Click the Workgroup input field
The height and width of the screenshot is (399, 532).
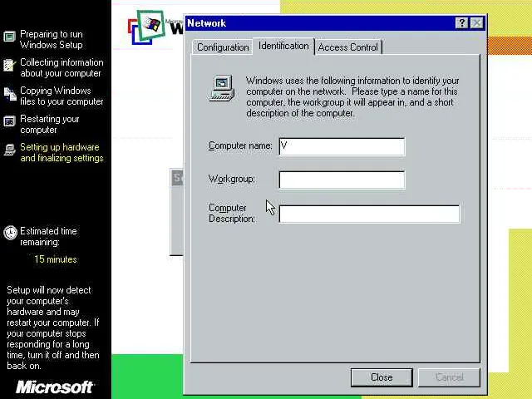(x=342, y=180)
